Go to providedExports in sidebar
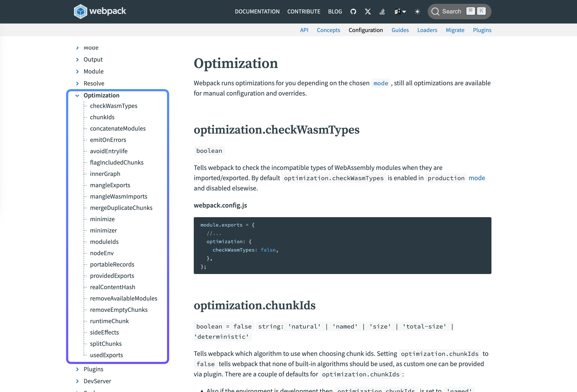The height and width of the screenshot is (392, 577). click(112, 276)
